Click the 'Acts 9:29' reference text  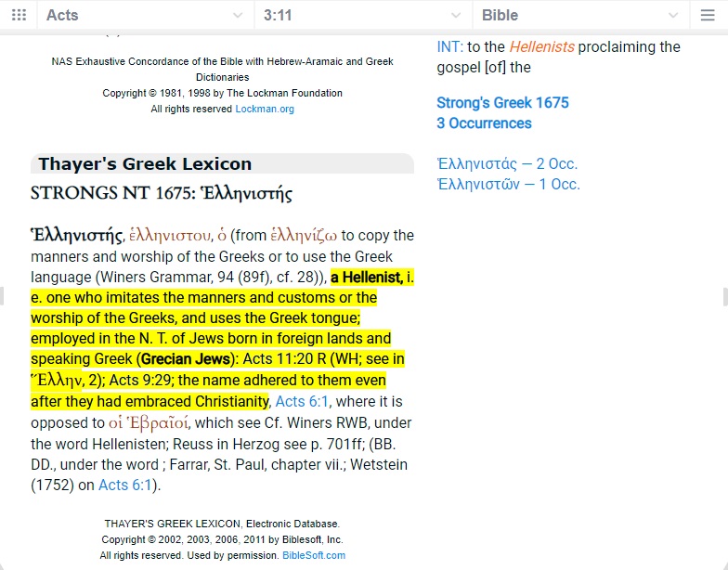[141, 381]
